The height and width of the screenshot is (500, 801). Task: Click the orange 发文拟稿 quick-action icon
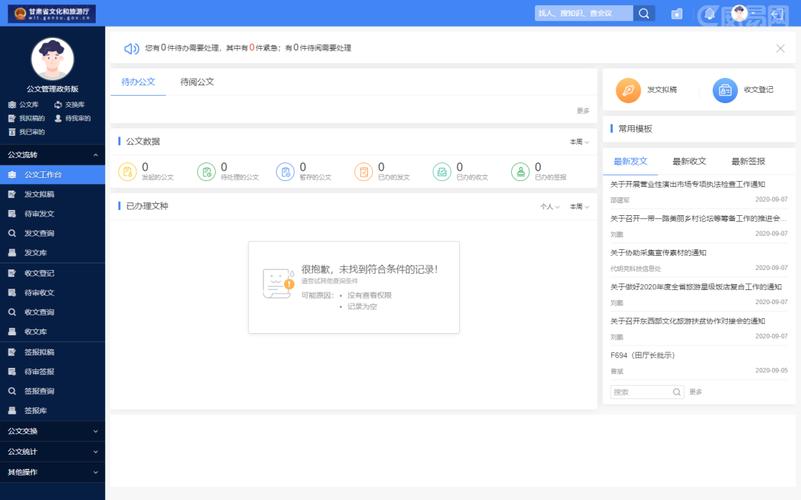tap(628, 90)
